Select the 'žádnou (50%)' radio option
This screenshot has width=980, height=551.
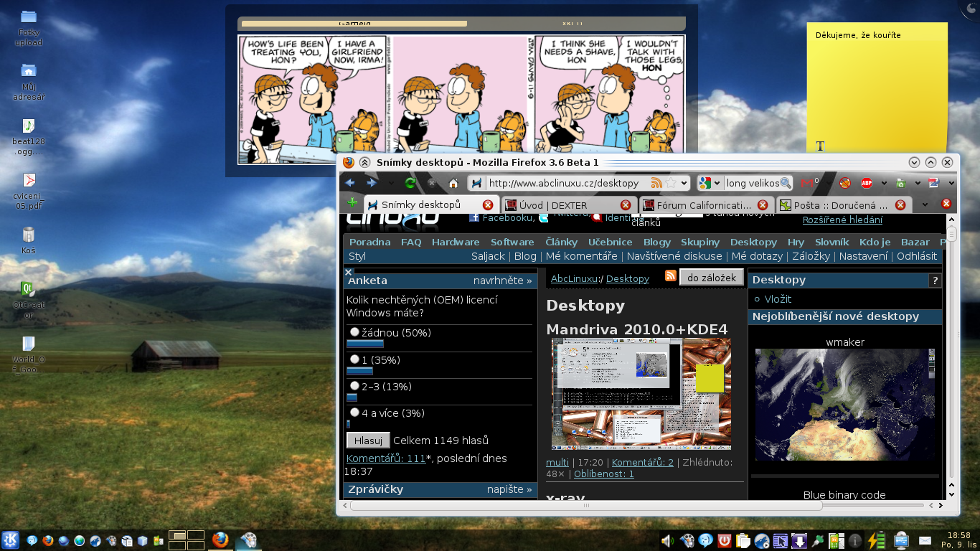coord(354,332)
